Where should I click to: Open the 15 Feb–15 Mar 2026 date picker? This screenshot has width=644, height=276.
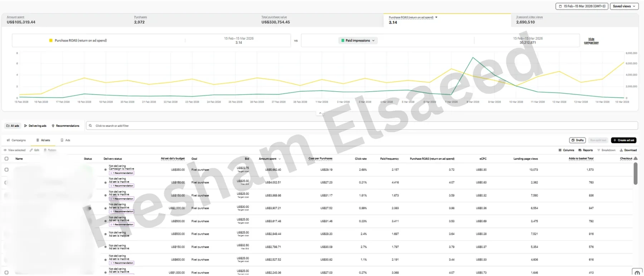point(582,6)
